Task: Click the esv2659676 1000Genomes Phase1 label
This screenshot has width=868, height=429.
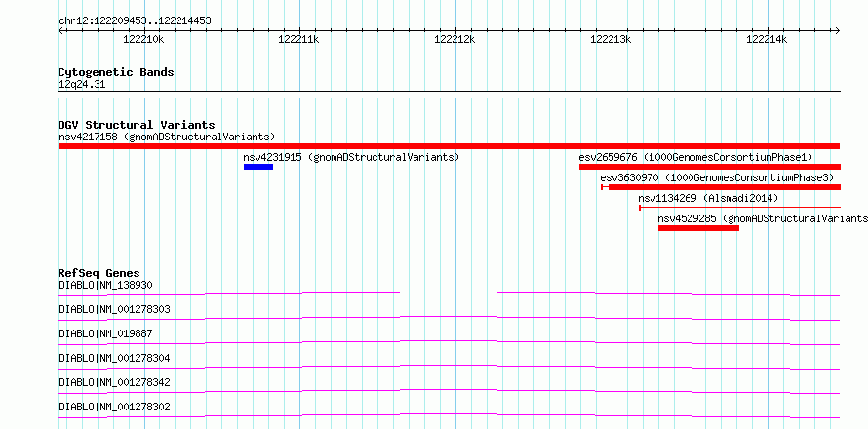Action: tap(695, 157)
